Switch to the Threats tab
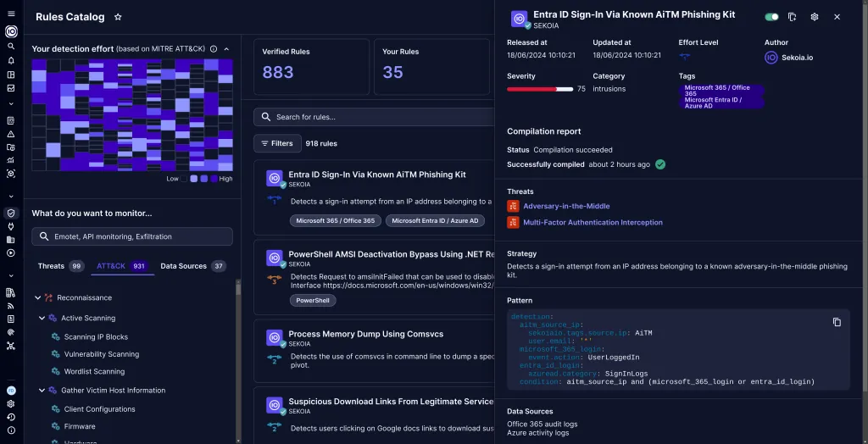 60,266
